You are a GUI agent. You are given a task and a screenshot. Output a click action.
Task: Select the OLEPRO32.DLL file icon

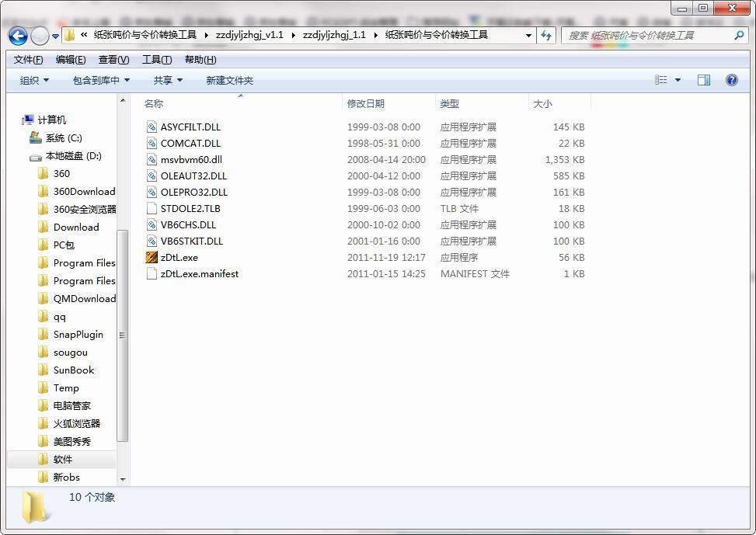point(152,193)
